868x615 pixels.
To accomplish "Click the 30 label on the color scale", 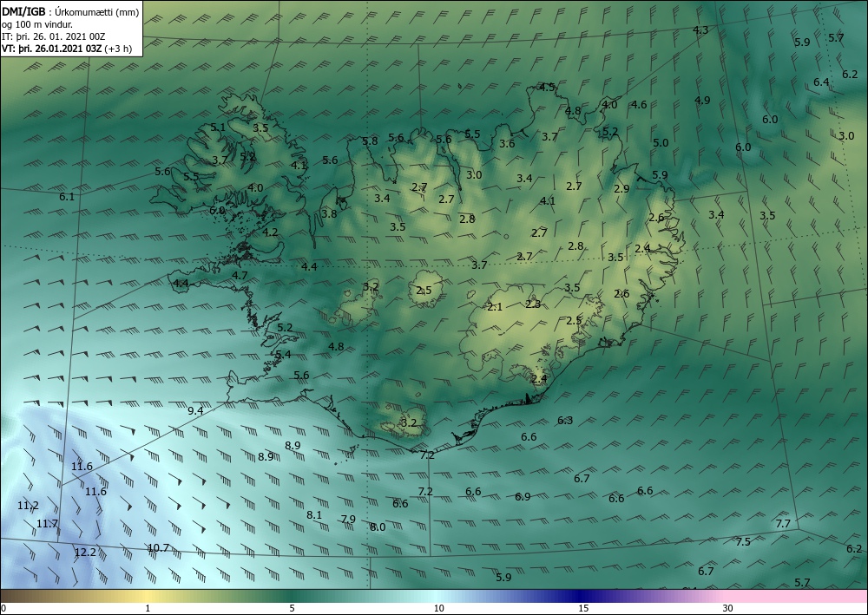I will [x=728, y=609].
